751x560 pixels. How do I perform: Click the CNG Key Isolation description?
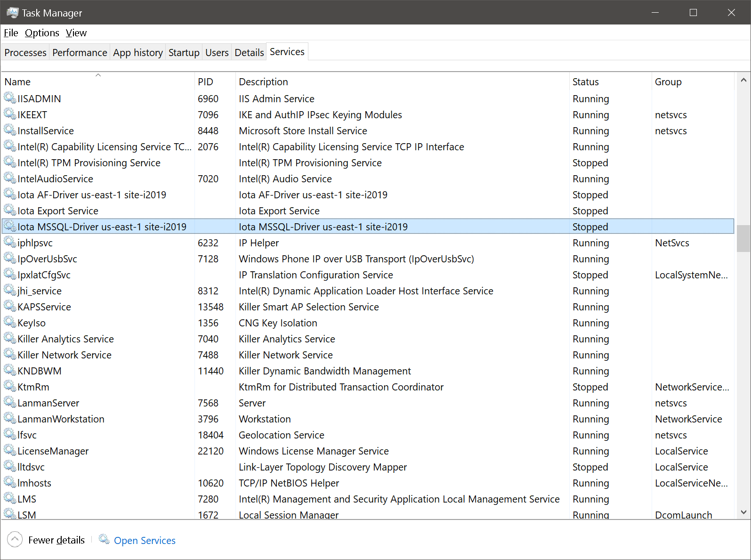[278, 323]
